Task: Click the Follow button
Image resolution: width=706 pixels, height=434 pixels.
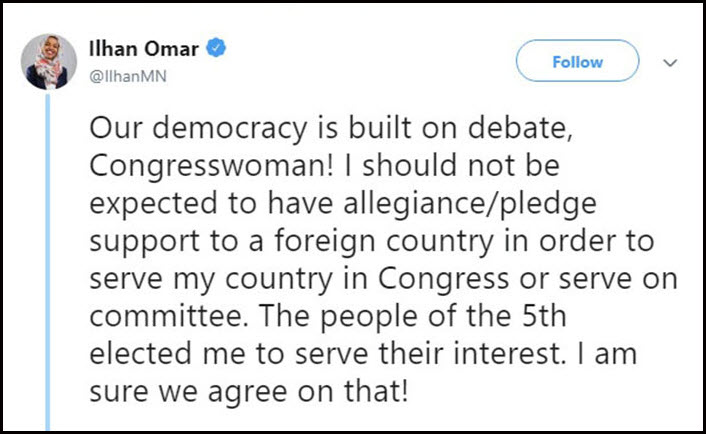Action: click(x=577, y=62)
